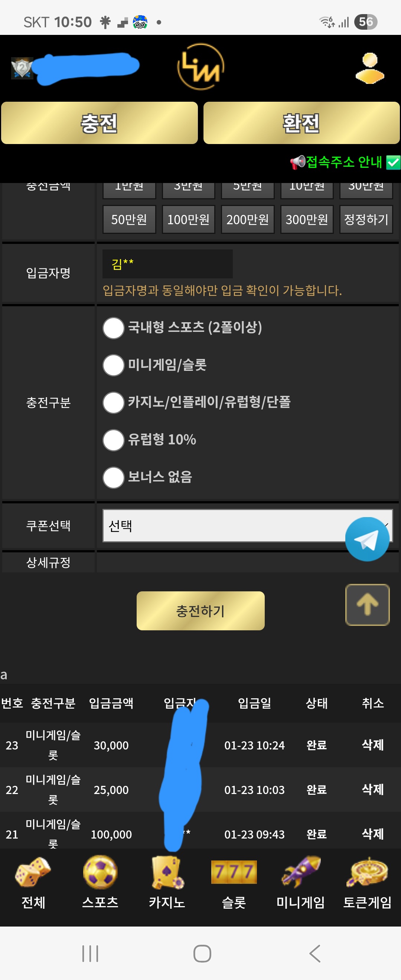
Task: Click the scroll-to-top arrow button
Action: click(x=367, y=605)
